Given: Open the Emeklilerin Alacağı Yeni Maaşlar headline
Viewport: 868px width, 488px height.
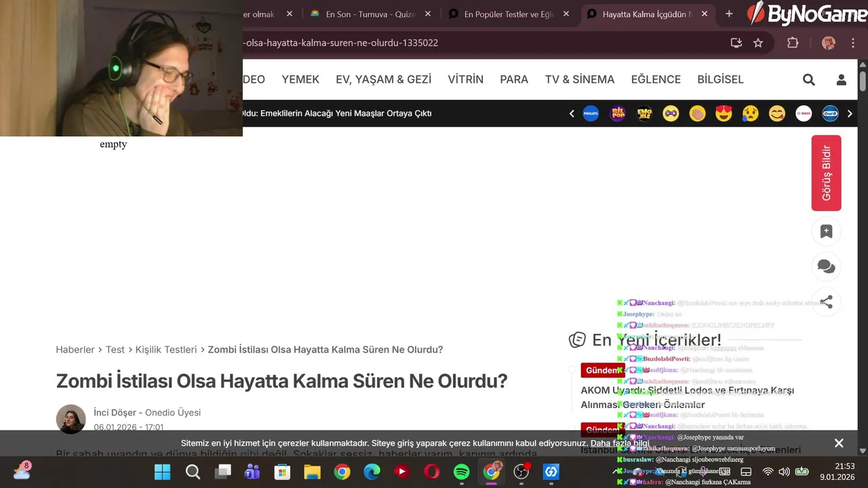Looking at the screenshot, I should coord(337,113).
